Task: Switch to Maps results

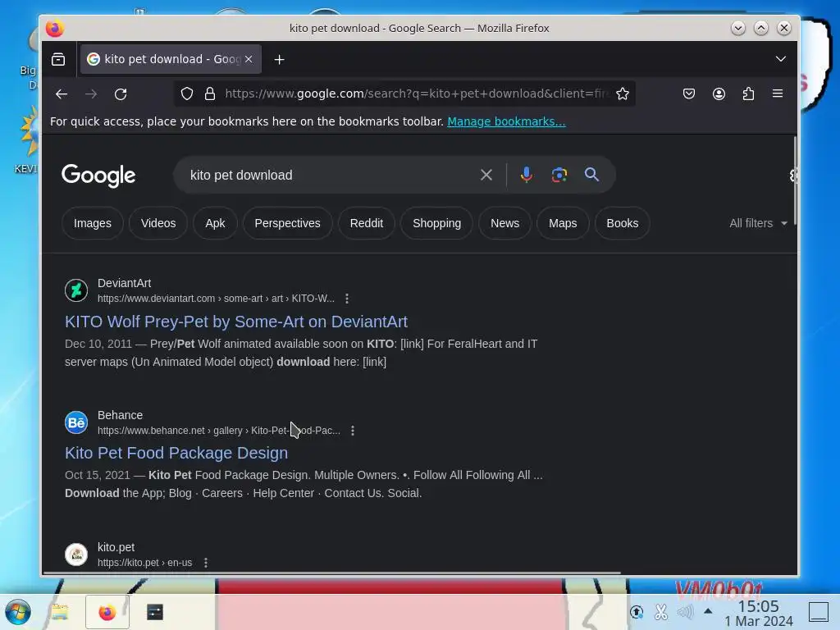Action: [563, 223]
